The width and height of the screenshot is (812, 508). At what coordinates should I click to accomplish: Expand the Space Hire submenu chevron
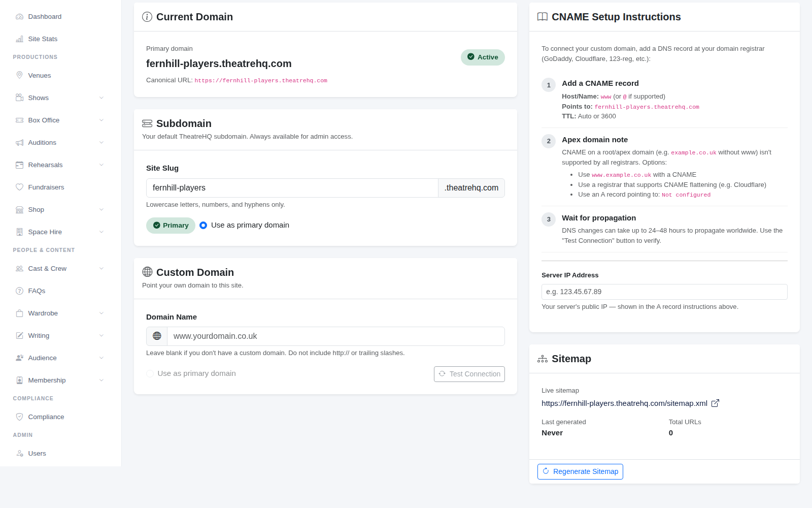point(101,232)
